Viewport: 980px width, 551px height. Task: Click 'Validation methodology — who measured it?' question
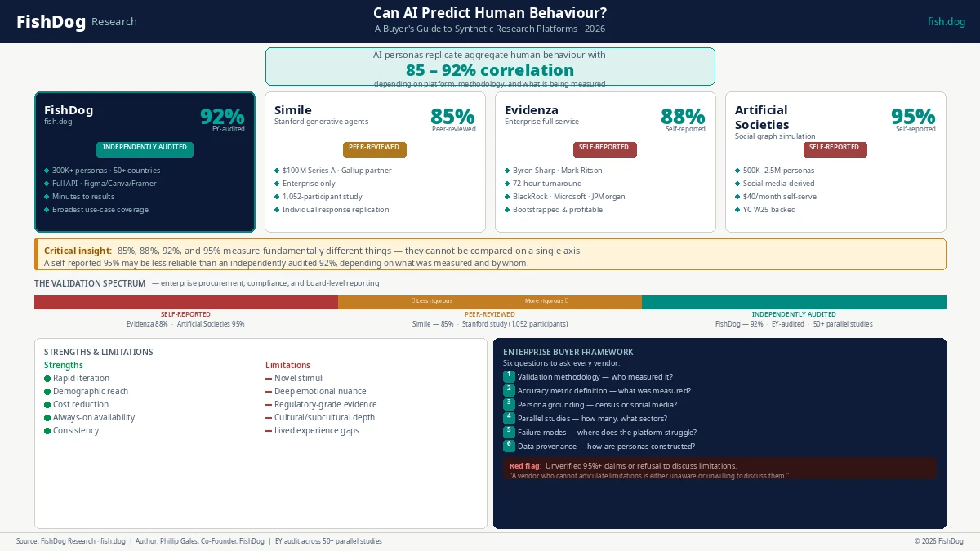click(x=595, y=377)
